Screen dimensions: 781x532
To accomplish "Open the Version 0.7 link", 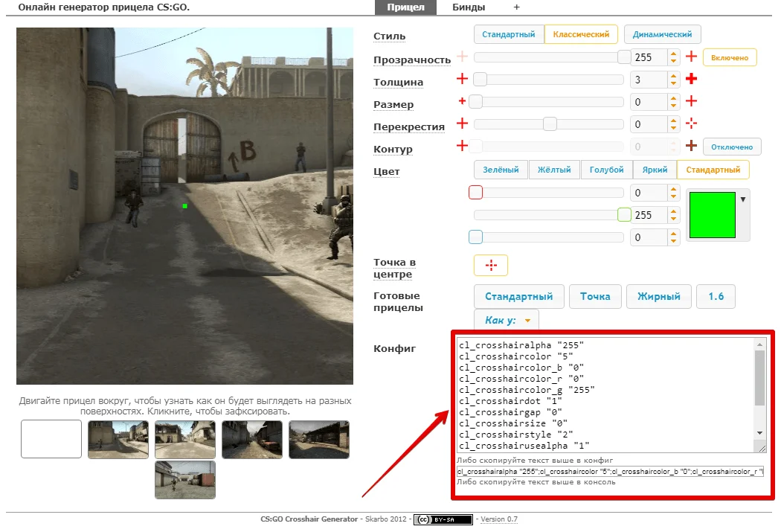I will coord(499,519).
